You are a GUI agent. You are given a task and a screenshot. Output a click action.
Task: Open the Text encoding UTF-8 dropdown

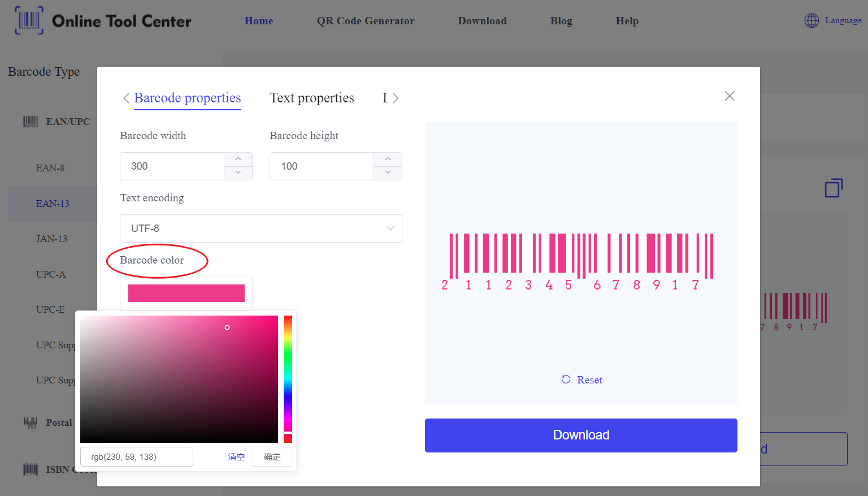click(261, 228)
